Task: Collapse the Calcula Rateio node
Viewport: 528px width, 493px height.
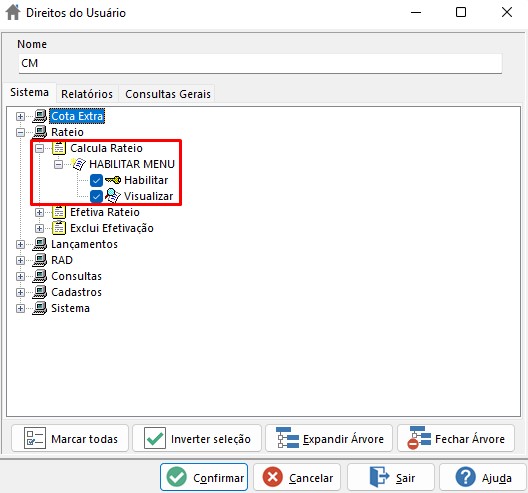Action: (x=39, y=149)
